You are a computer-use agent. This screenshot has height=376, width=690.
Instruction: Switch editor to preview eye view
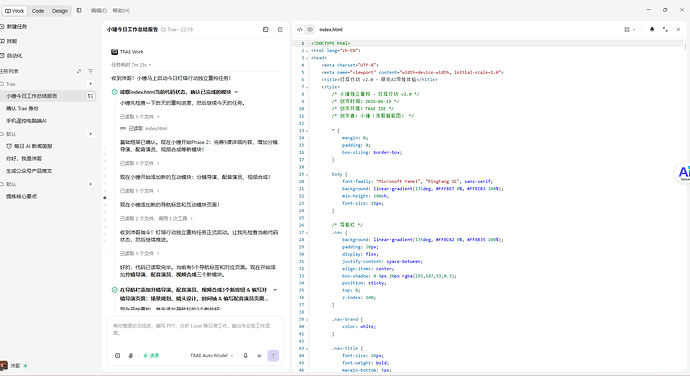[310, 29]
